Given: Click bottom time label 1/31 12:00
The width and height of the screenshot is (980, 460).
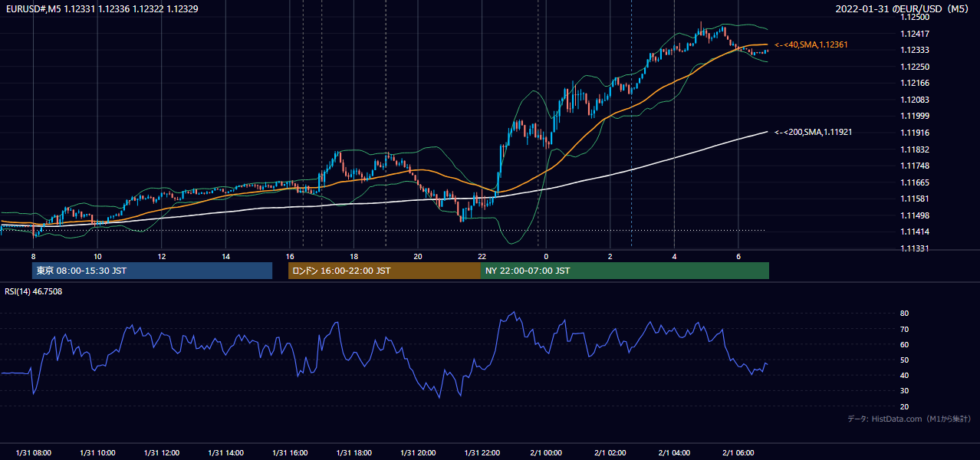Looking at the screenshot, I should (161, 453).
